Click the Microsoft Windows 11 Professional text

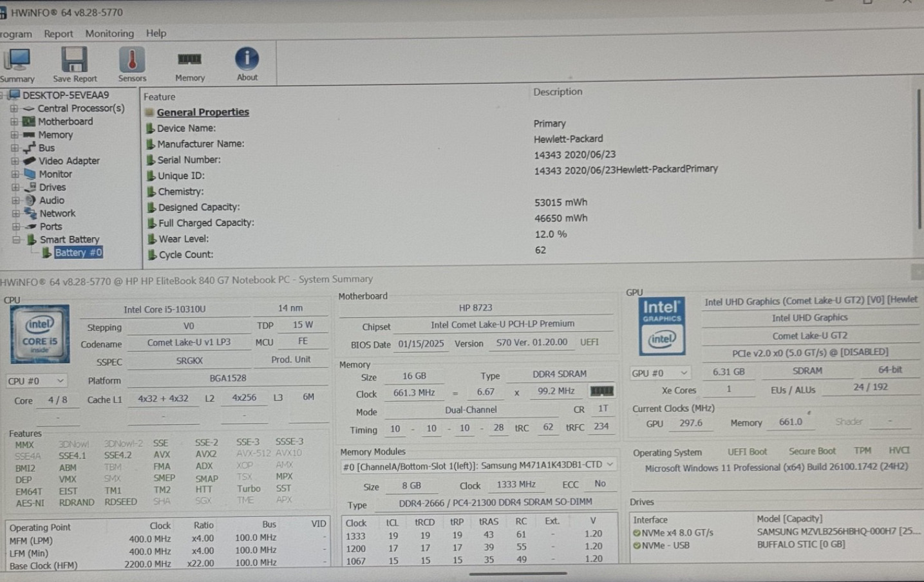tap(777, 467)
